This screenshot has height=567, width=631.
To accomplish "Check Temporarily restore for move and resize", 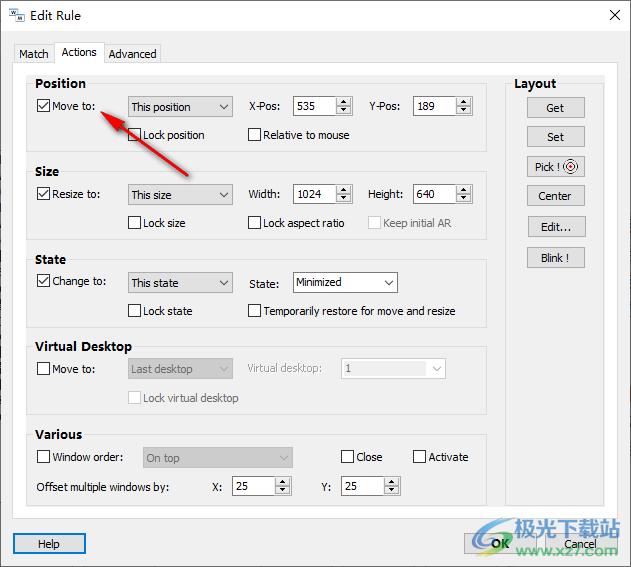I will [x=255, y=311].
